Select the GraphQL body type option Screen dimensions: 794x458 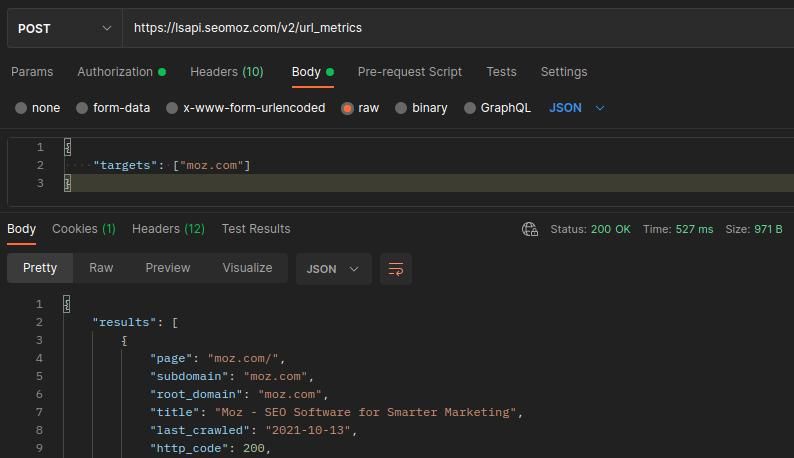click(470, 108)
